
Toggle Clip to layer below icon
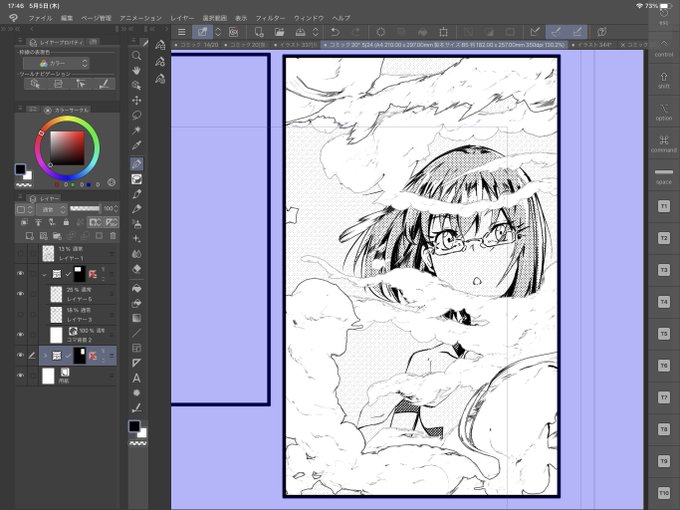pyautogui.click(x=24, y=222)
